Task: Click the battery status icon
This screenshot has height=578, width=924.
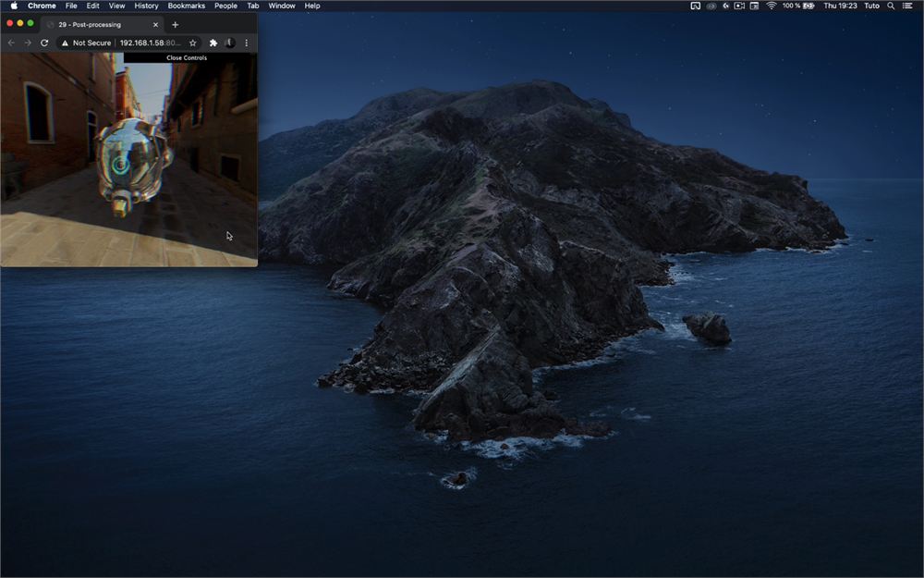Action: [808, 6]
